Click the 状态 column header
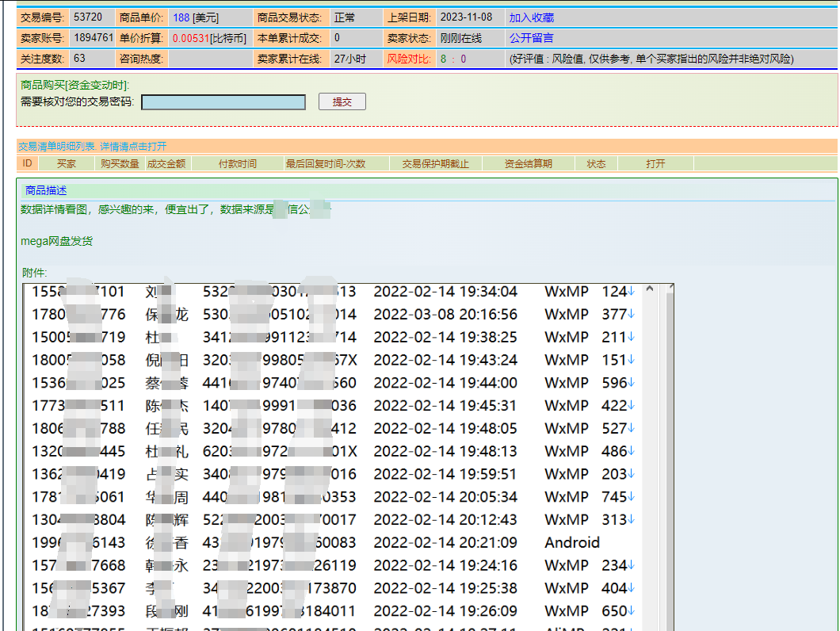This screenshot has height=631, width=840. tap(596, 163)
